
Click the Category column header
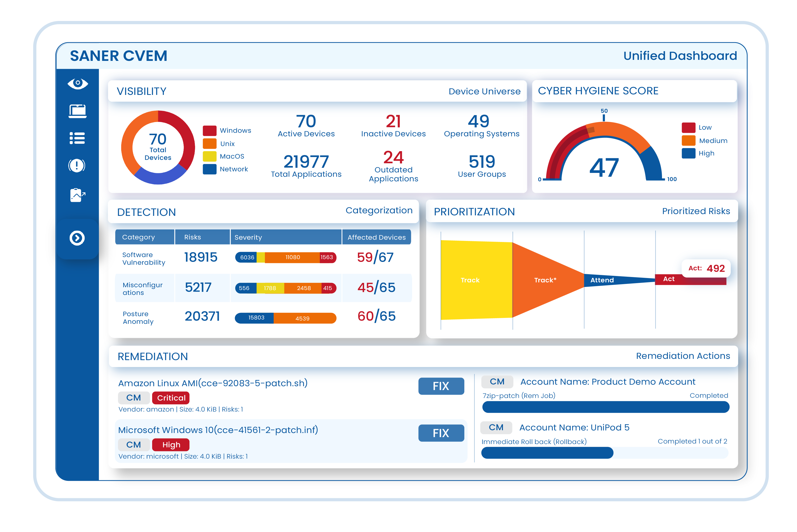(145, 237)
